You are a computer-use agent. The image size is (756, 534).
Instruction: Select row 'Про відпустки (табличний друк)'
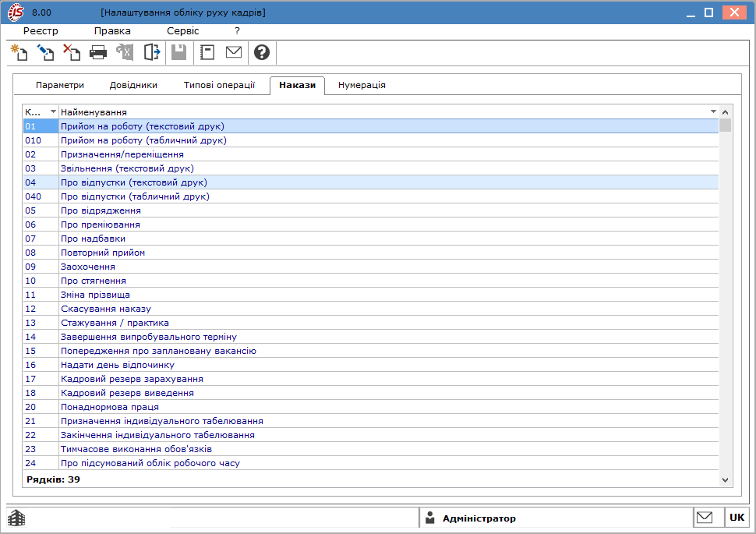point(371,196)
